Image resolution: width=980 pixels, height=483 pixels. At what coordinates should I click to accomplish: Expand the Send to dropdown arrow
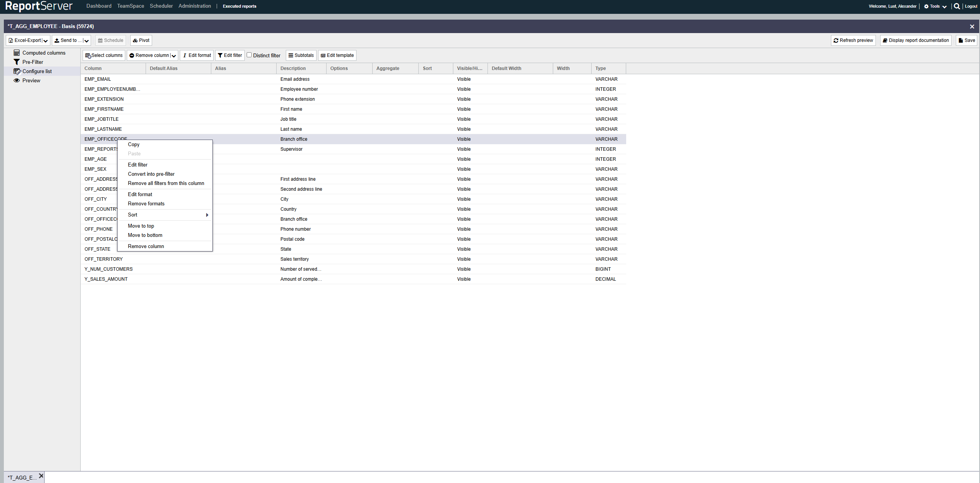(87, 41)
